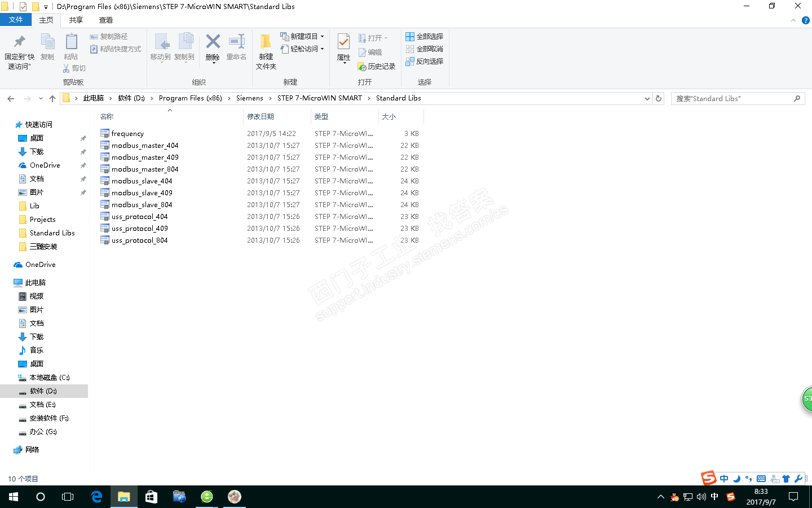This screenshot has height=508, width=812.
Task: Open 轻松访问 dropdown
Action: point(303,49)
